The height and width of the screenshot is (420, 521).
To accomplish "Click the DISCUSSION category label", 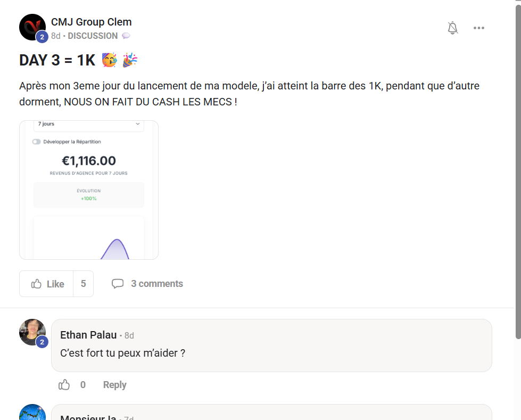I will pos(93,36).
